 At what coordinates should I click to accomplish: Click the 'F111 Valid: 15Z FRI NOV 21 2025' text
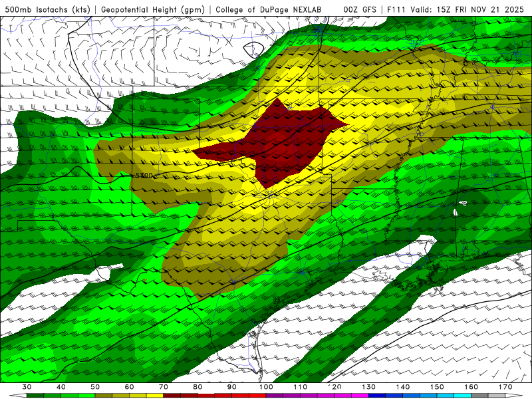[456, 9]
